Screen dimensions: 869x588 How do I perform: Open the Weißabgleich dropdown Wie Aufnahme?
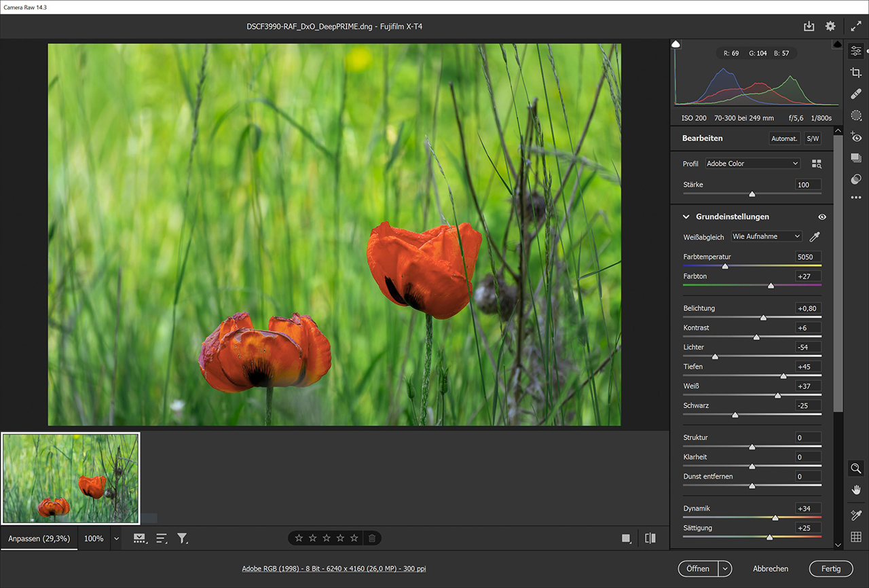click(x=766, y=236)
